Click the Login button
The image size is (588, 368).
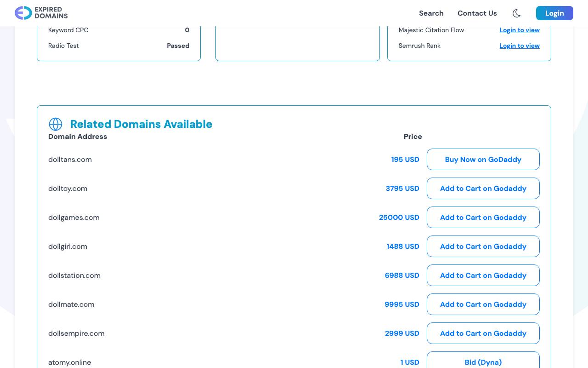554,13
